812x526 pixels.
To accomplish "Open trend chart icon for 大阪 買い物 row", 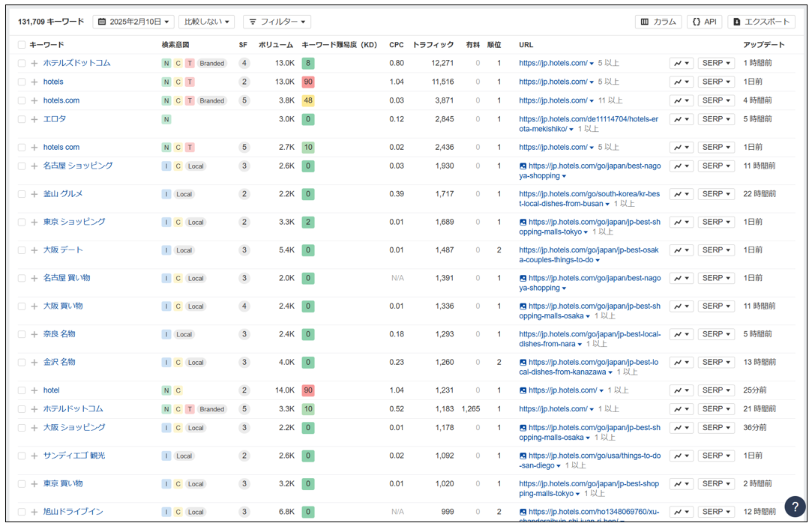I will coord(681,306).
